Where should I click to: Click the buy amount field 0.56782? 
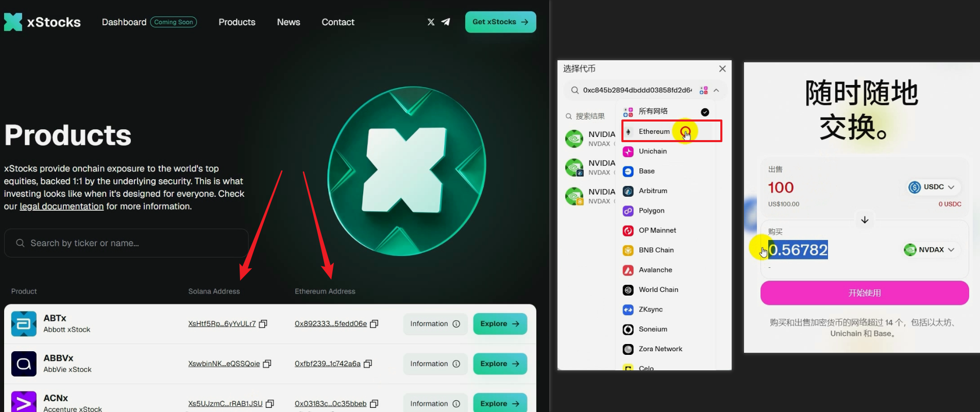[x=798, y=250]
